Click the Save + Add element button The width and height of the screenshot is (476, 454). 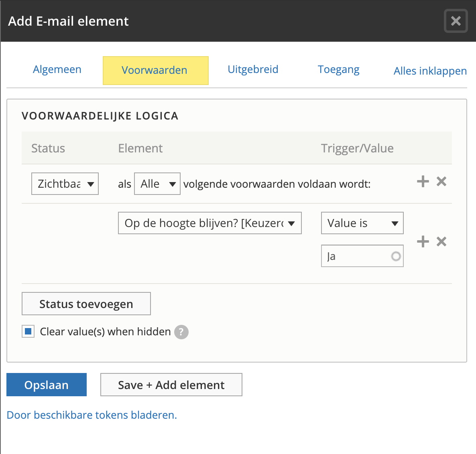pyautogui.click(x=171, y=385)
